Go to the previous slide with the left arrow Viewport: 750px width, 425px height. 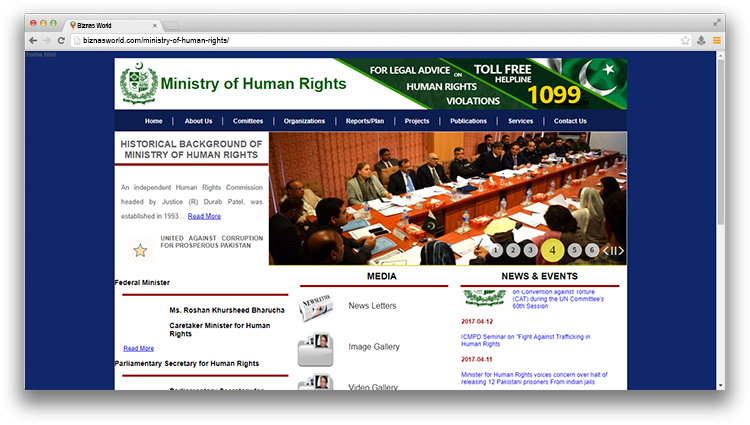tap(605, 251)
